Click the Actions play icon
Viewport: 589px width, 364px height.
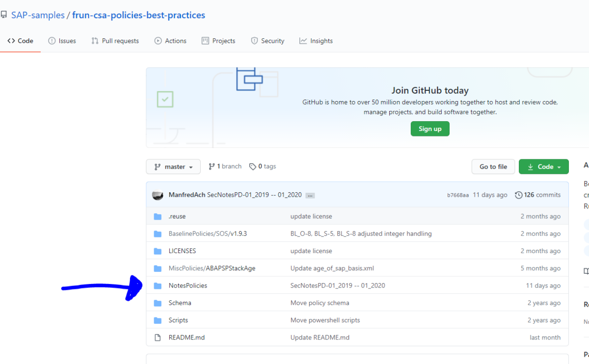tap(158, 41)
